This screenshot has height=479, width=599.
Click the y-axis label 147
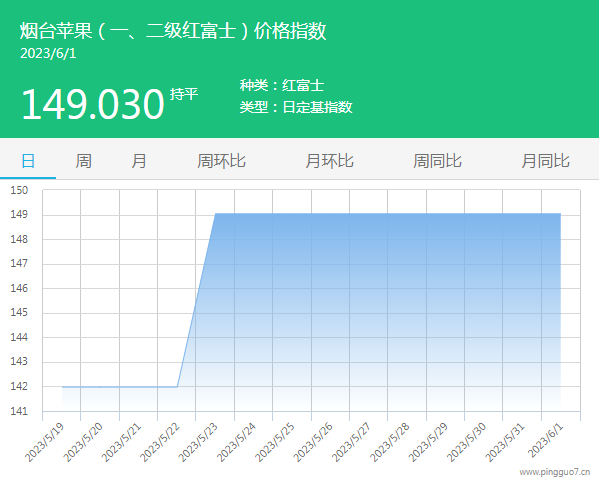click(19, 264)
